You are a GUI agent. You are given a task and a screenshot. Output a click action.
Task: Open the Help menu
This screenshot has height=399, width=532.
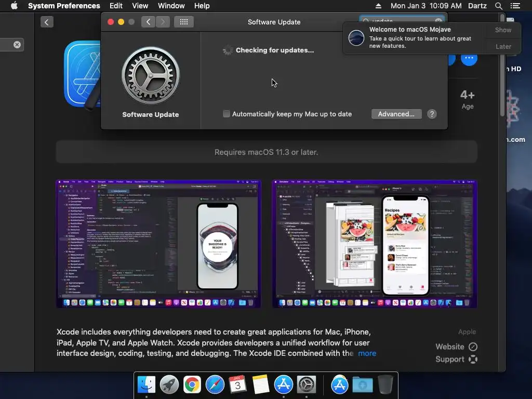[x=202, y=6]
